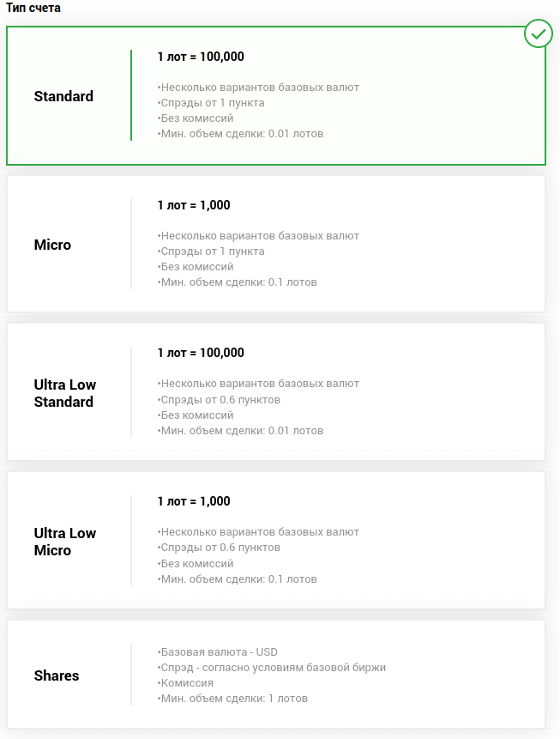
Task: Click "Мин. объем сделки: 0.1 лотов" in Micro card
Action: click(238, 282)
